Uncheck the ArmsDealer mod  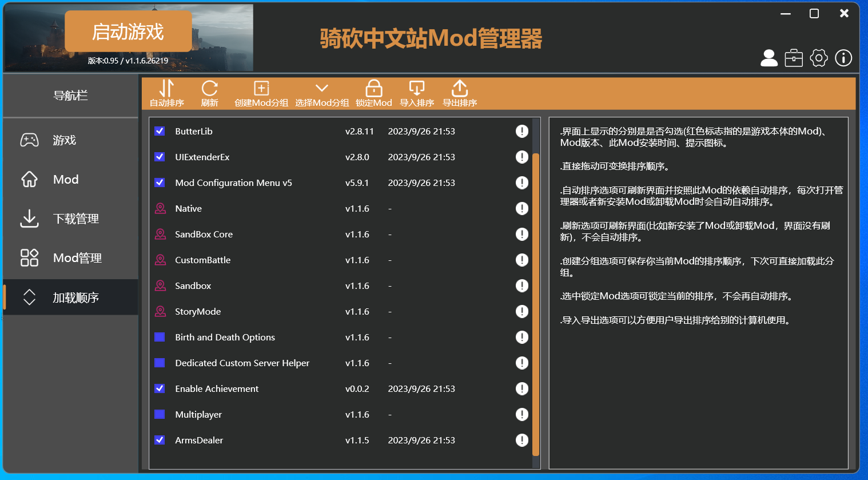[160, 440]
